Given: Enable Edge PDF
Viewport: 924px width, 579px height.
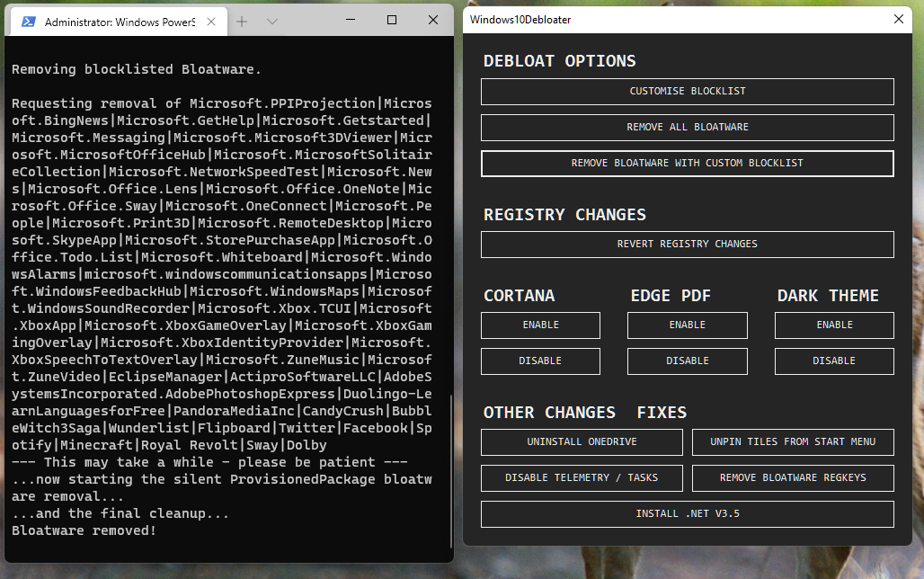Looking at the screenshot, I should point(687,325).
